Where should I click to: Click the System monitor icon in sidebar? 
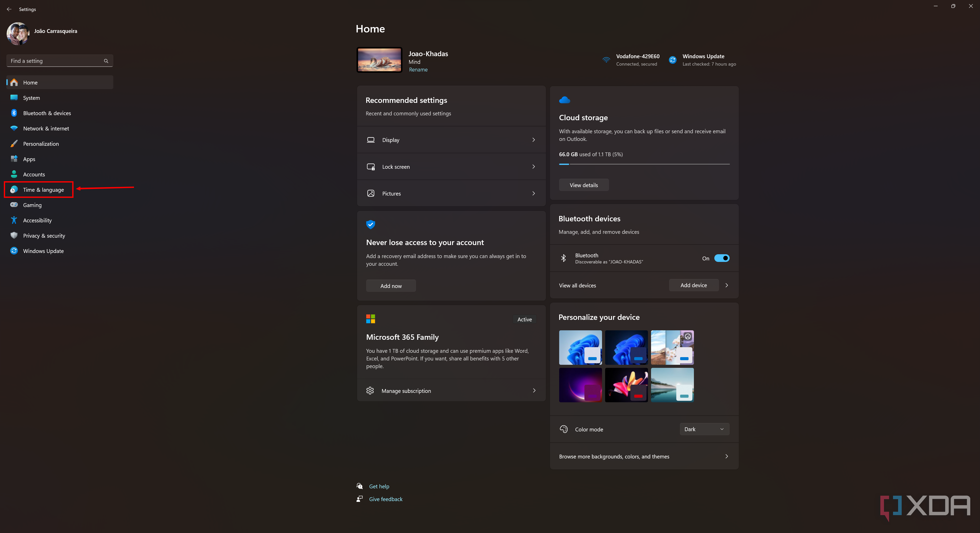(x=14, y=98)
